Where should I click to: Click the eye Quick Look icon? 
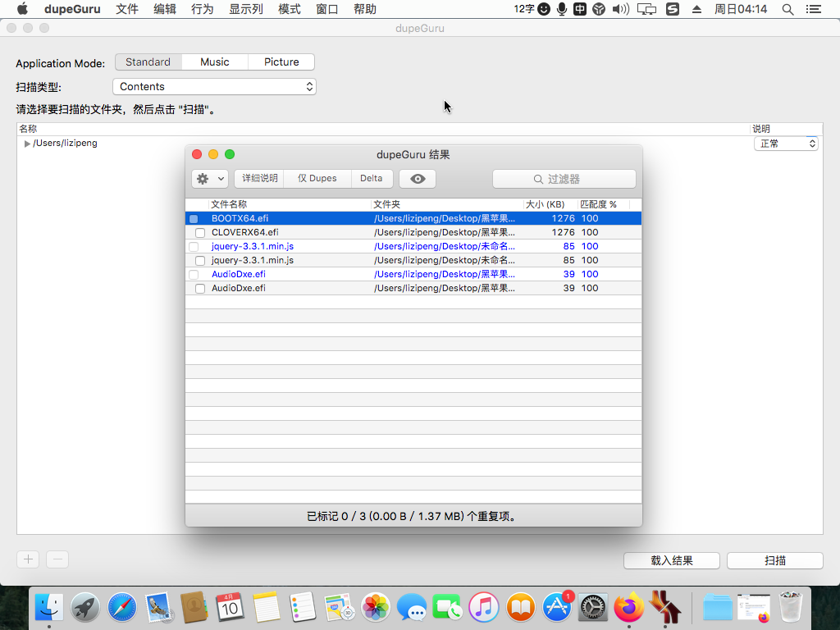click(418, 179)
